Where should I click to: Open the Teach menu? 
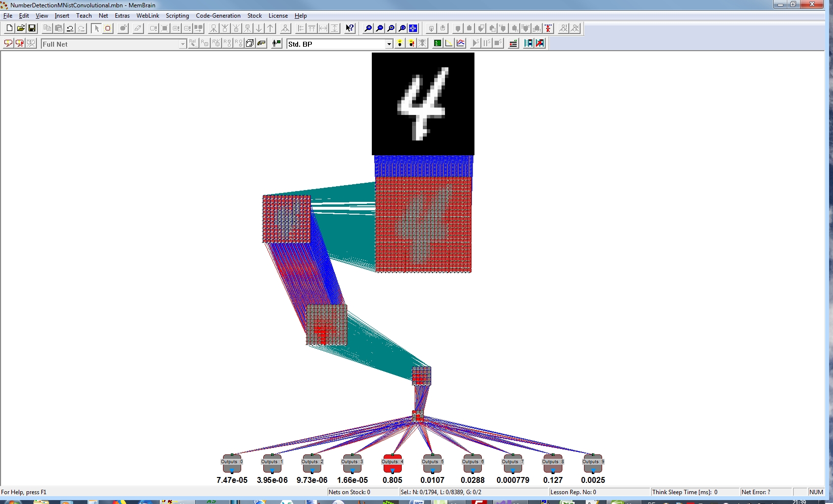84,16
